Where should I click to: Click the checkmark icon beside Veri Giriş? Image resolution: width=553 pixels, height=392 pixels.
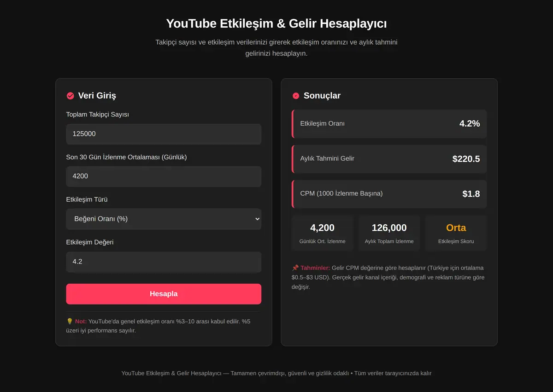tap(71, 96)
